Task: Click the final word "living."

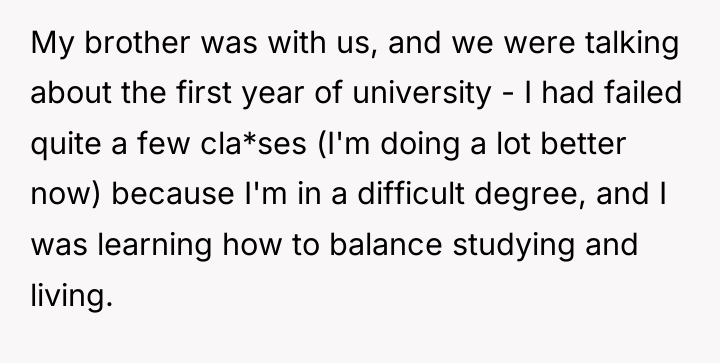Action: (x=71, y=296)
